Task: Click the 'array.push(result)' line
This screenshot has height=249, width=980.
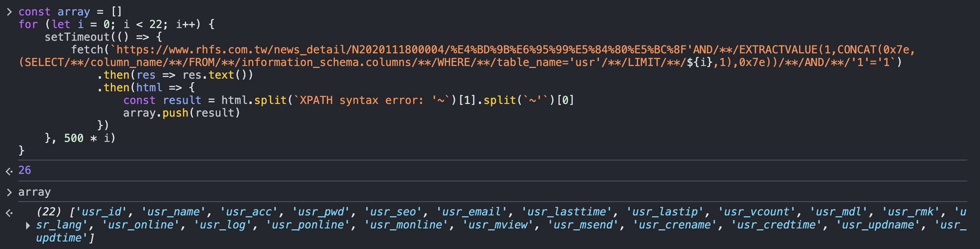Action: point(182,113)
